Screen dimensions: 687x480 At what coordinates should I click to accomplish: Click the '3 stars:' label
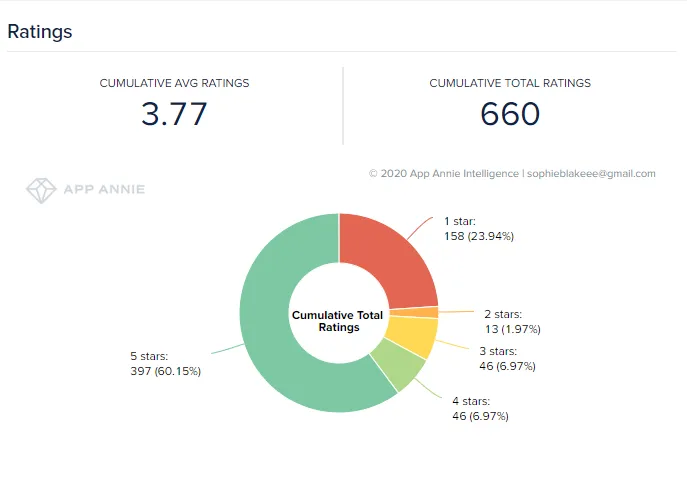(498, 351)
